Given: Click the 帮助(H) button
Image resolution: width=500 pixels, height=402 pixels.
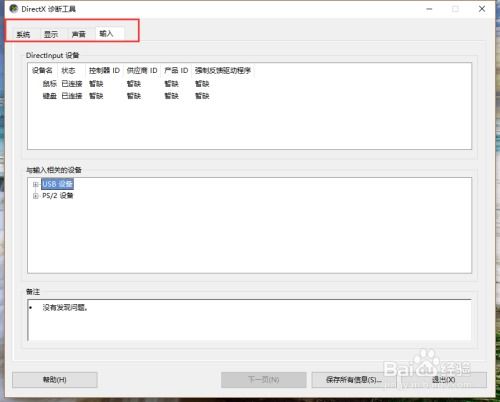Looking at the screenshot, I should [x=55, y=380].
